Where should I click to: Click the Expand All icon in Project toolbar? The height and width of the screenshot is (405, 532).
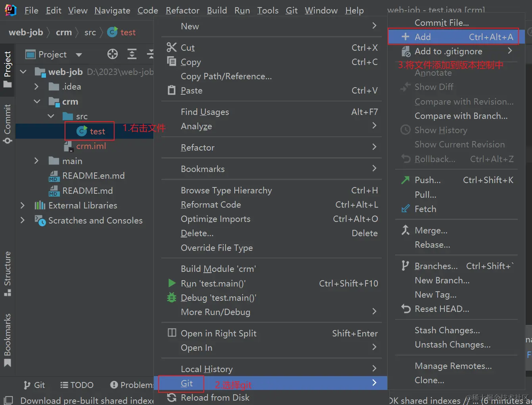[x=132, y=54]
